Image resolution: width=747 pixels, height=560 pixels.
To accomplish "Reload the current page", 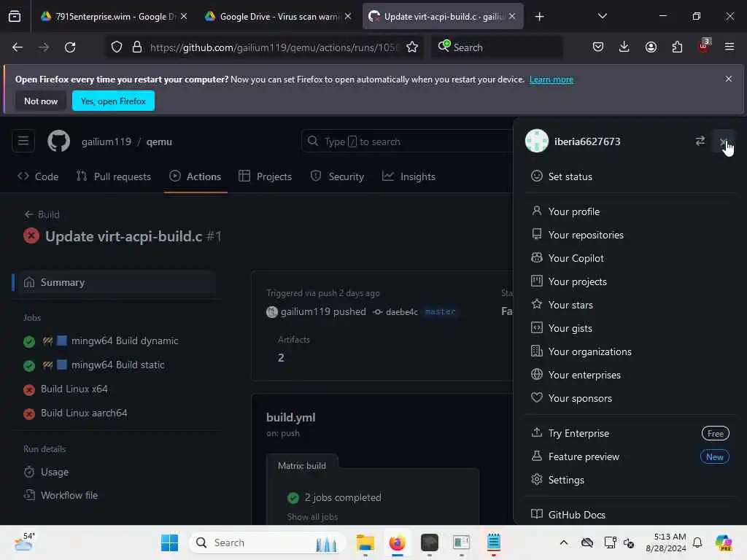I will (x=70, y=47).
